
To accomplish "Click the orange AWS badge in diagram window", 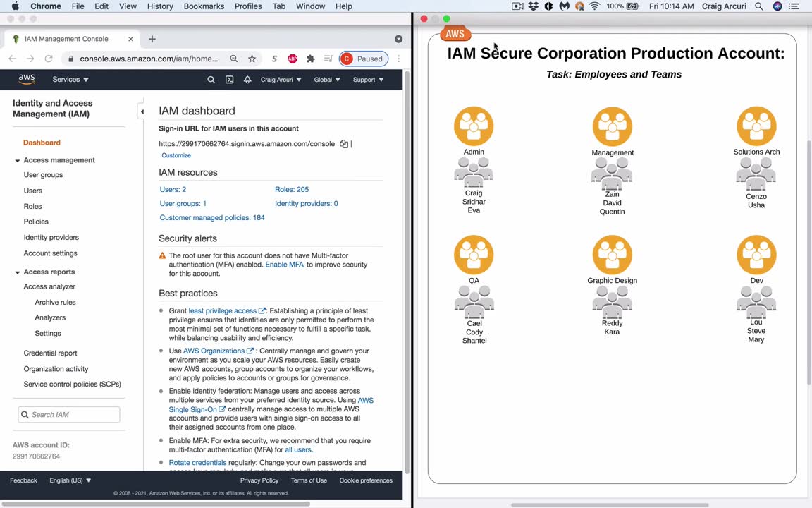I will click(x=455, y=34).
